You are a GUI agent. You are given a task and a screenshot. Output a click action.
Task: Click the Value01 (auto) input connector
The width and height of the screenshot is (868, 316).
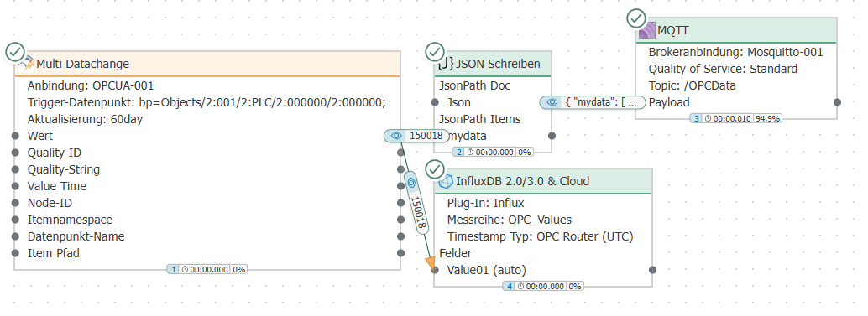tap(435, 270)
